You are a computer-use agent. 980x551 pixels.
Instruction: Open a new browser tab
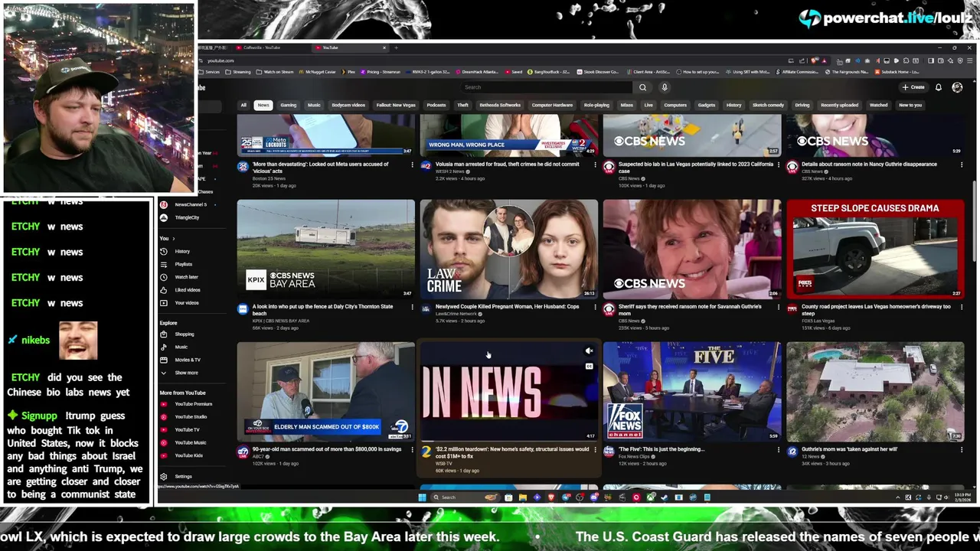pyautogui.click(x=396, y=47)
